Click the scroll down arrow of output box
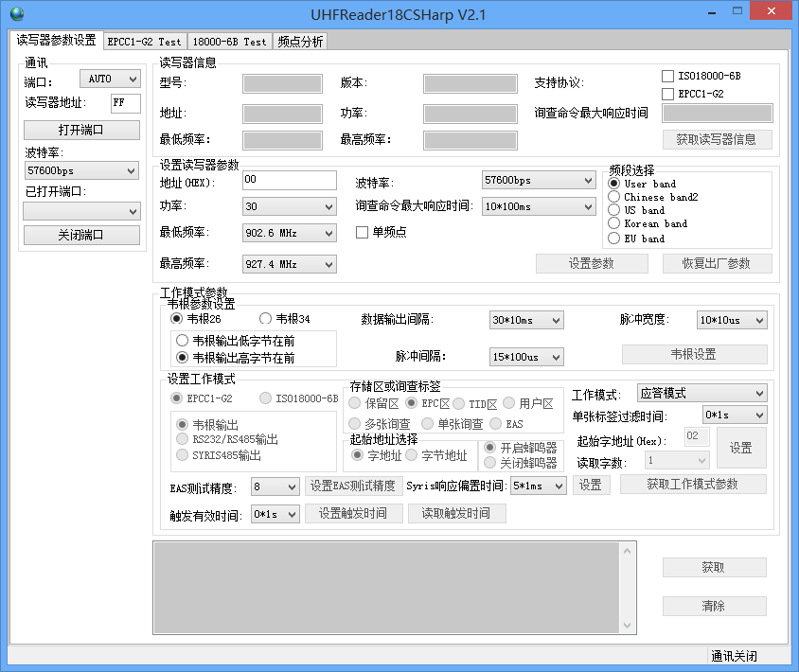 click(x=628, y=625)
